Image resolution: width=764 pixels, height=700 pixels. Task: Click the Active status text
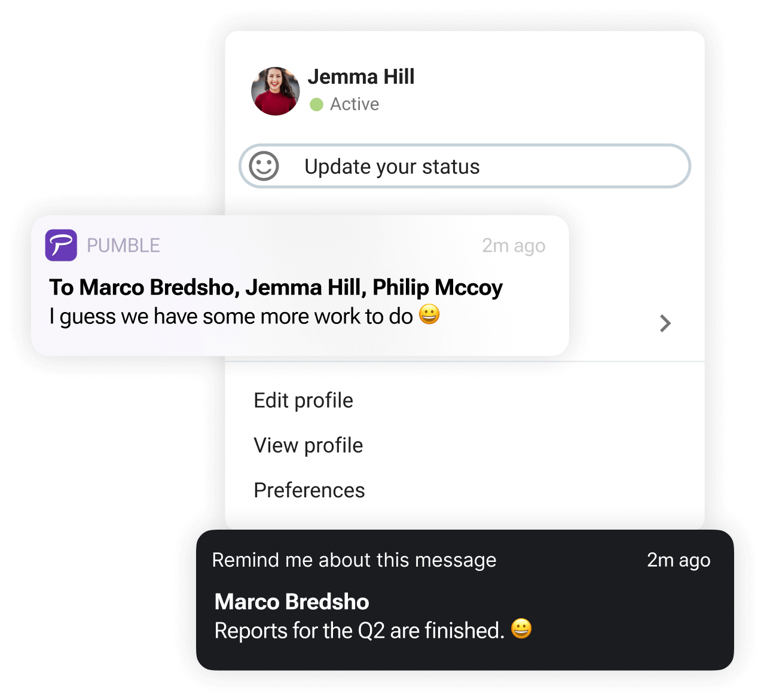[x=355, y=105]
